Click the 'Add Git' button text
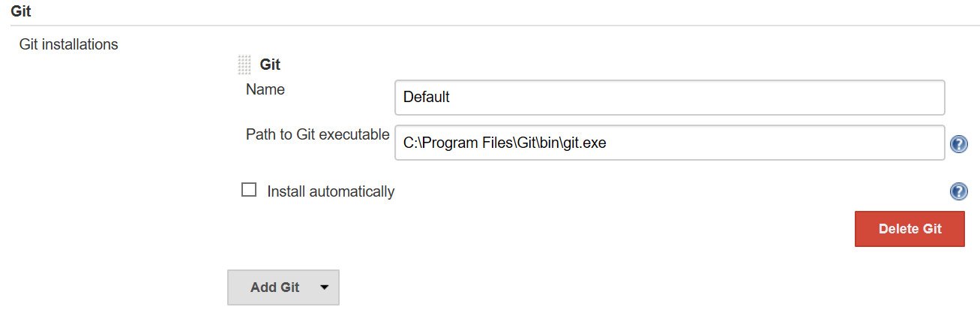This screenshot has height=313, width=980. click(x=275, y=287)
